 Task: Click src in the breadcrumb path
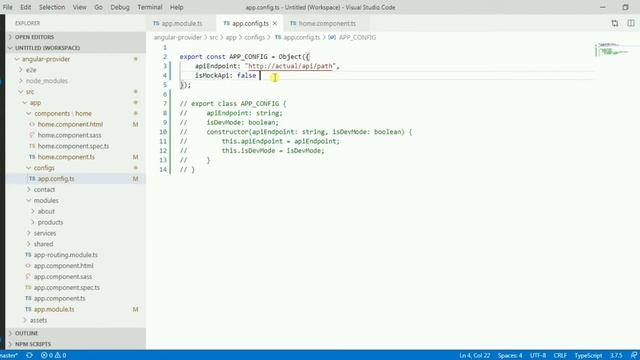coord(213,37)
